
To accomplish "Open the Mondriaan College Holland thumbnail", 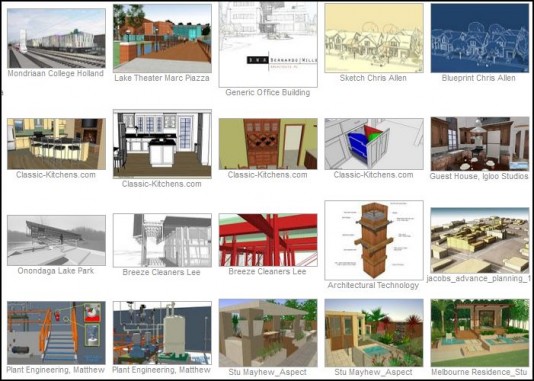I will (x=56, y=38).
